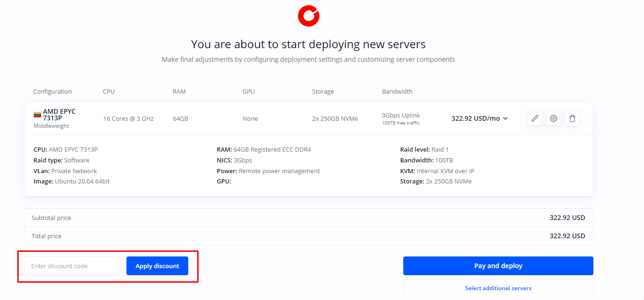Click Image: Ubuntu 20.04 64bit detail

click(72, 181)
